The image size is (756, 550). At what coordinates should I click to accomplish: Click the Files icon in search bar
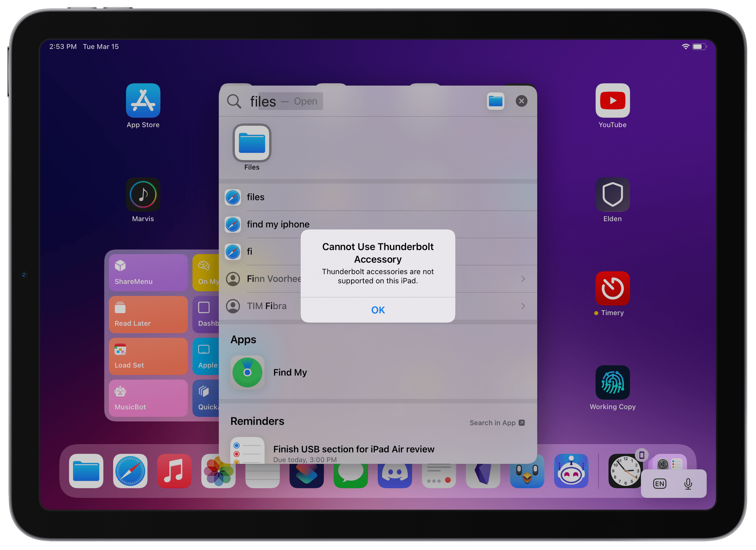click(495, 101)
